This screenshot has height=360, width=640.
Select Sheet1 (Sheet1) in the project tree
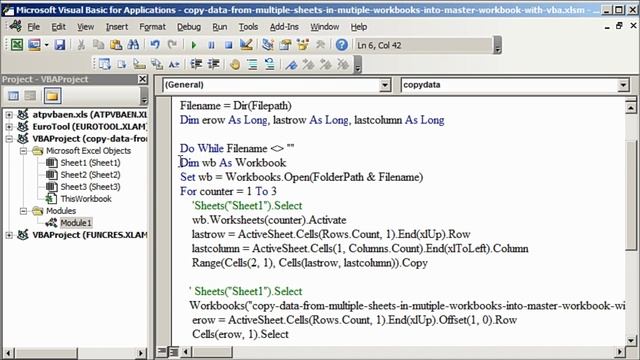click(90, 163)
